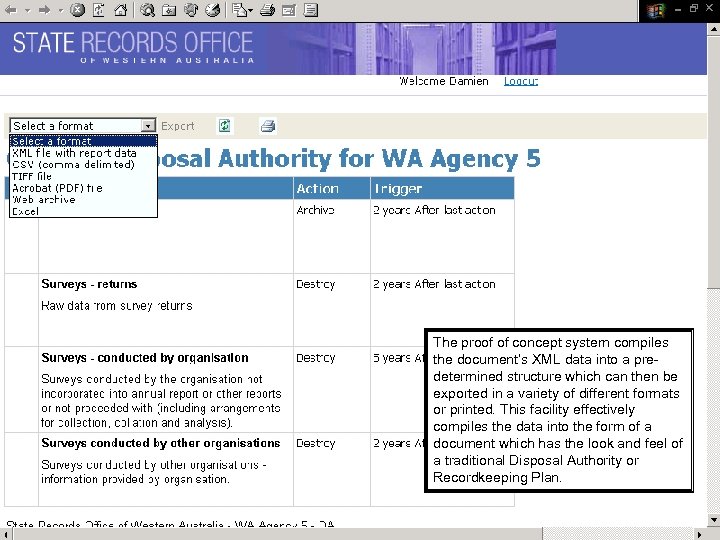Click '2 years After last action' in Surveys - returns row
The width and height of the screenshot is (720, 540).
pyautogui.click(x=434, y=284)
